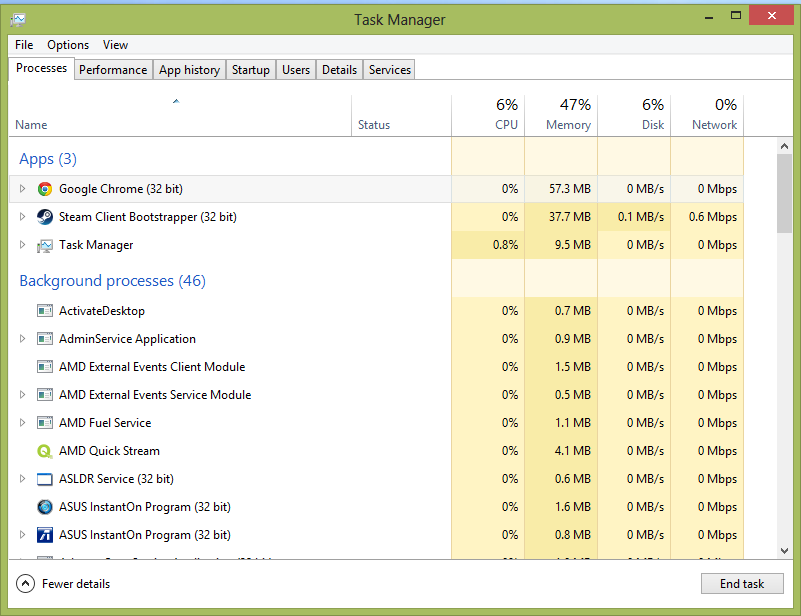Click the ASLDR Service process icon
Viewport: 801px width, 616px height.
click(x=44, y=479)
